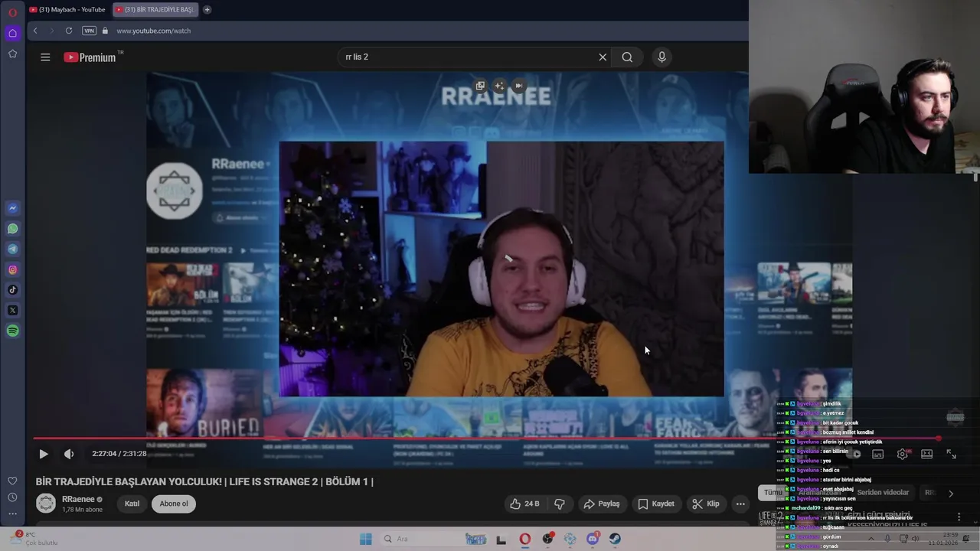Open options for the recommended video
The height and width of the screenshot is (551, 980).
(x=959, y=517)
